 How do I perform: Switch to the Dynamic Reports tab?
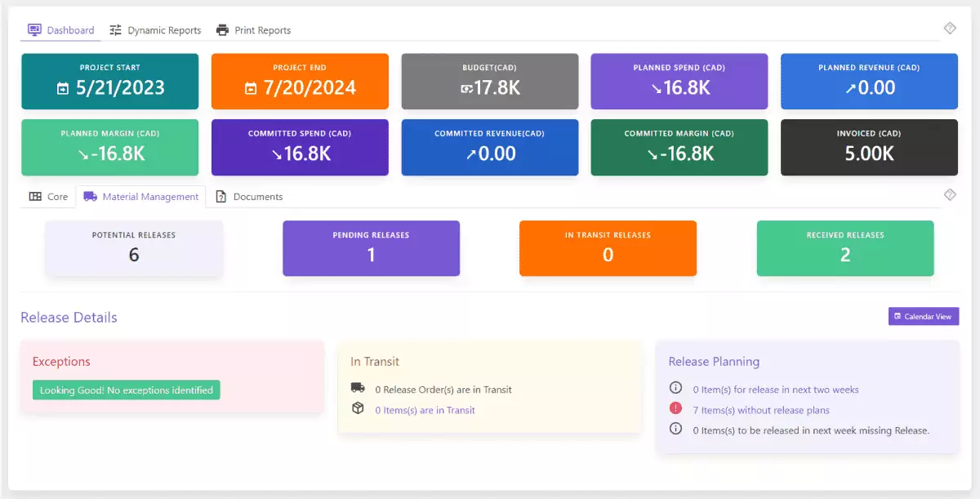click(x=155, y=30)
